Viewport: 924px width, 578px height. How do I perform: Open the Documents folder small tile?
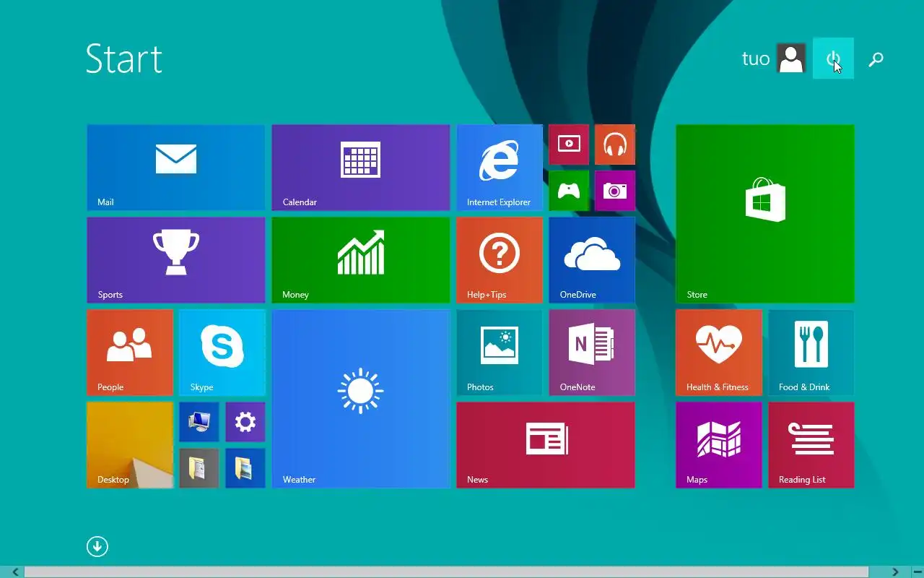point(199,468)
